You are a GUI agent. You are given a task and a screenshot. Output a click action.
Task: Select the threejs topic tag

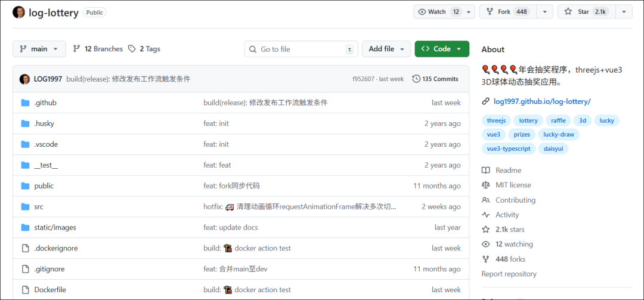496,120
